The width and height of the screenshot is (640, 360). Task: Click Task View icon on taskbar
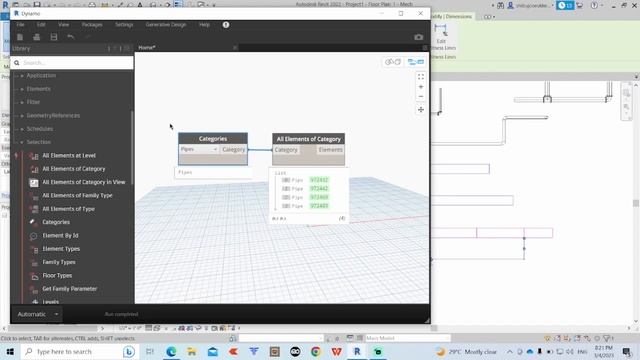click(x=150, y=351)
